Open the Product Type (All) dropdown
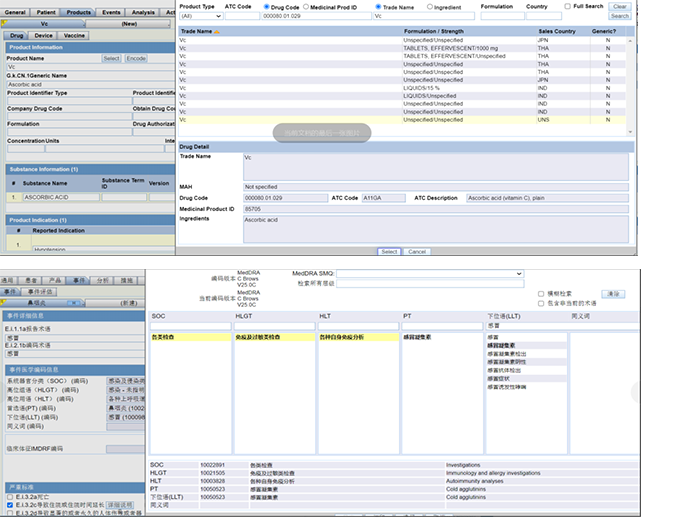The image size is (686, 517). (199, 16)
